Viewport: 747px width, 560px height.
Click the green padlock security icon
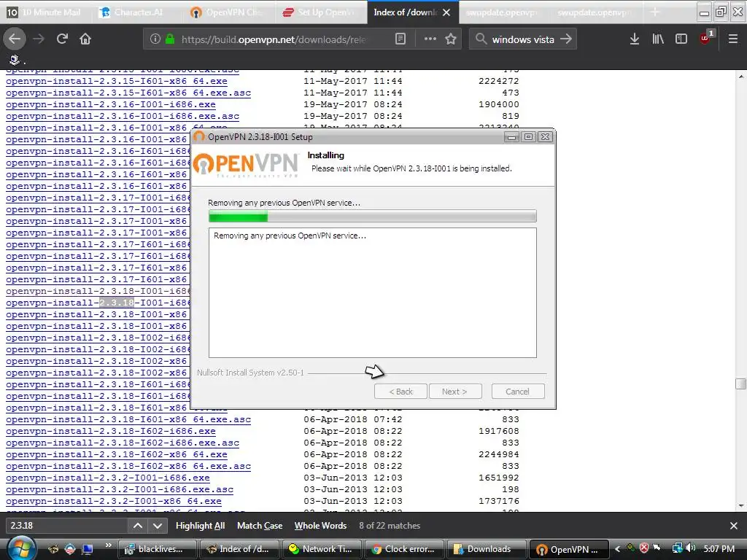point(169,39)
